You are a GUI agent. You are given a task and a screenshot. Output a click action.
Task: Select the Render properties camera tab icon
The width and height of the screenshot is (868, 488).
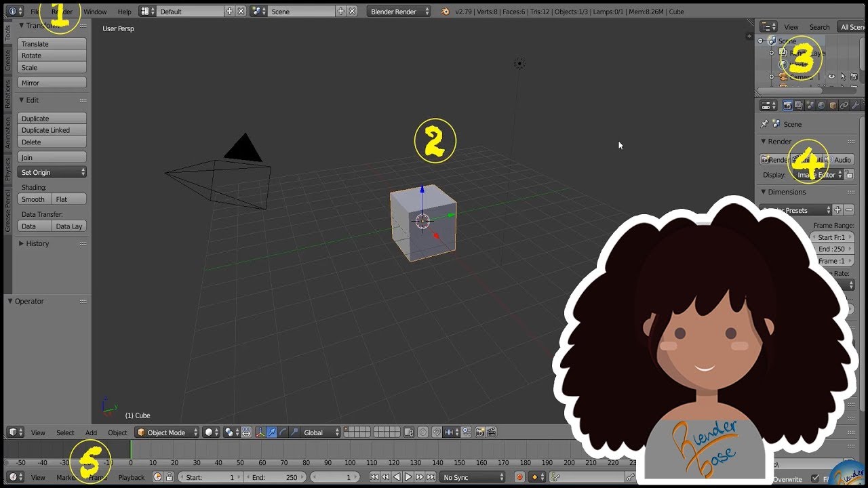pos(787,106)
